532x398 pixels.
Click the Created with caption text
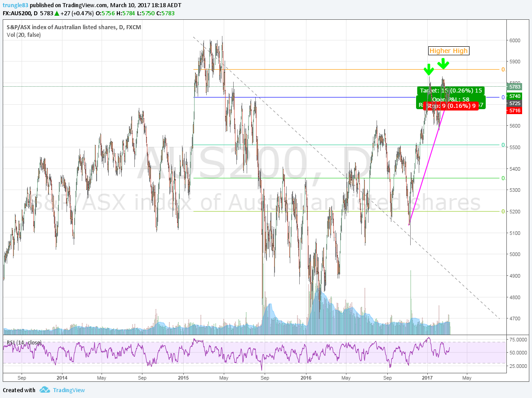click(x=19, y=390)
